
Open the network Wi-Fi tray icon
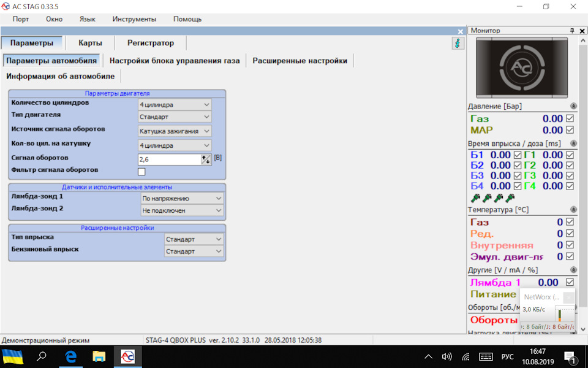coord(466,357)
